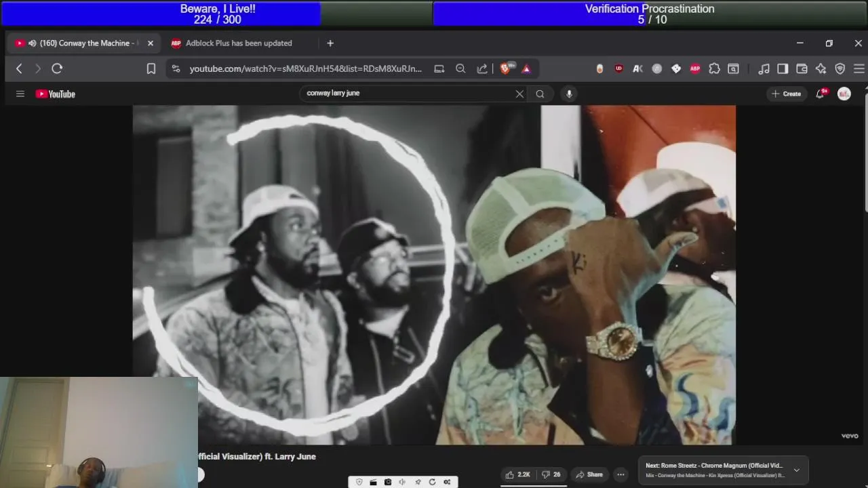This screenshot has width=868, height=488.
Task: Click the refresh icon in floating toolbar
Action: tap(432, 482)
